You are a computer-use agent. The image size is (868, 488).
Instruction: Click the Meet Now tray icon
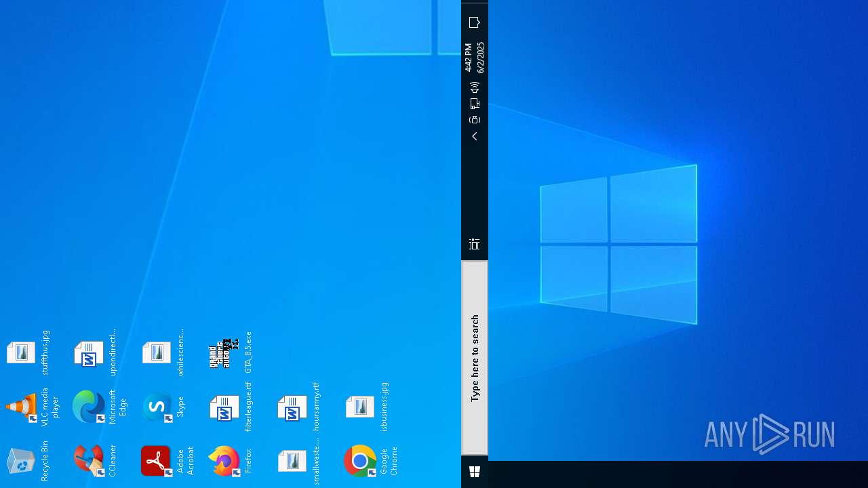click(x=475, y=120)
